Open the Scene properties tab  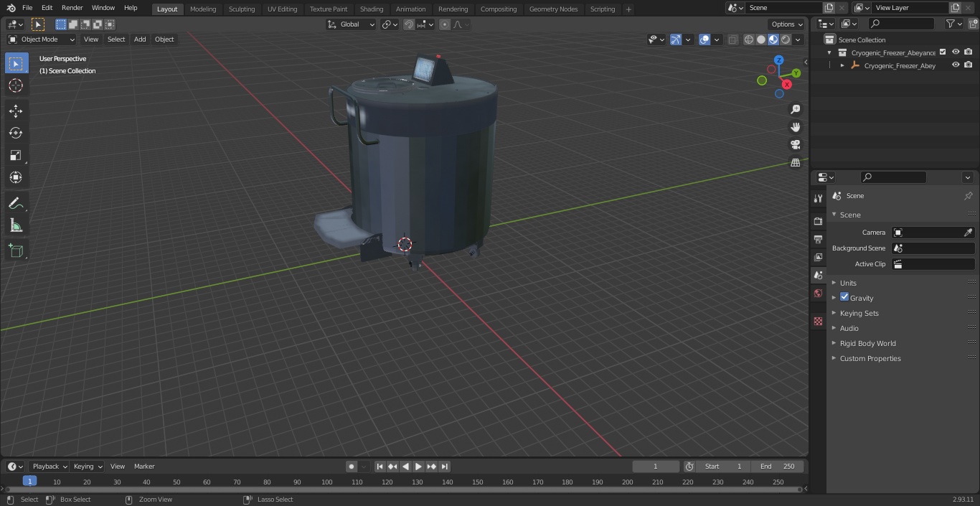click(x=818, y=275)
